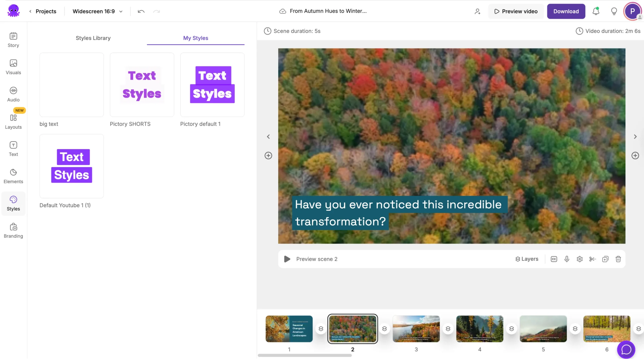Click the Preview video button

(x=516, y=11)
